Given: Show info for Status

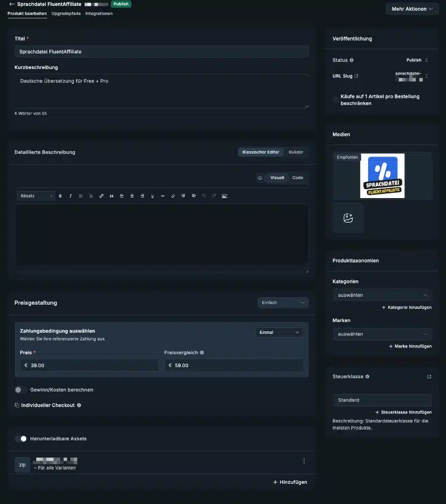Looking at the screenshot, I should pyautogui.click(x=351, y=60).
